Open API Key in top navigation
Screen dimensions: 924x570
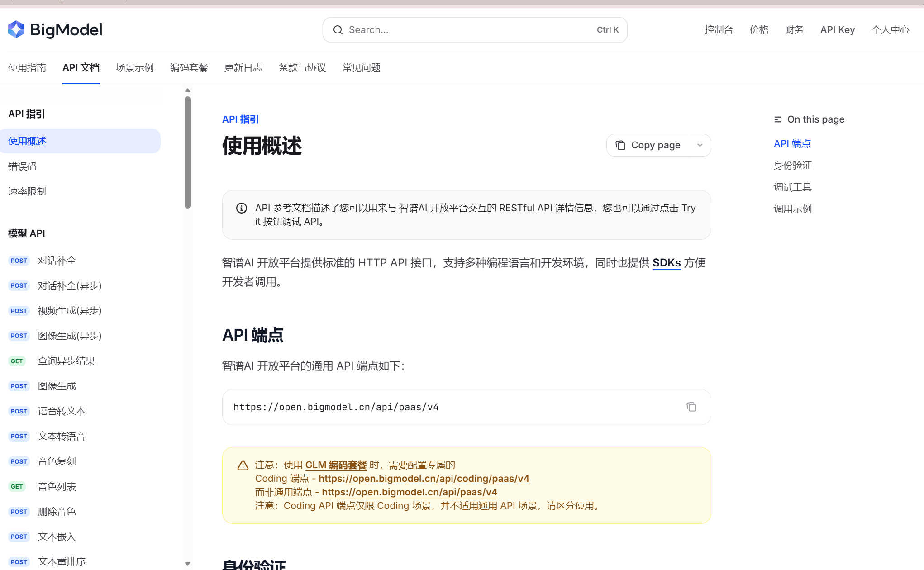pyautogui.click(x=837, y=30)
